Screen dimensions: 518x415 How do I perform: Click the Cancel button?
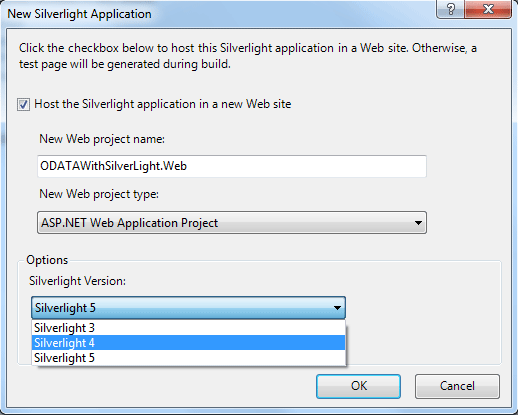(457, 386)
